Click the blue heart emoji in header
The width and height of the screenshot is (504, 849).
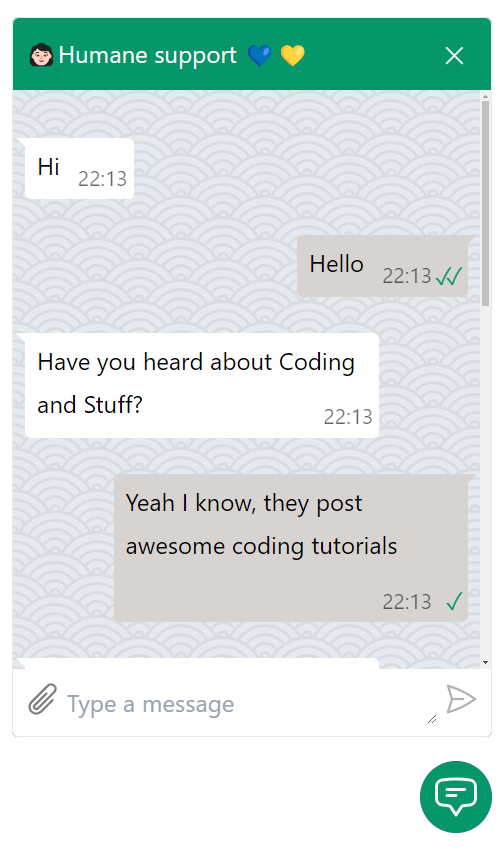260,55
